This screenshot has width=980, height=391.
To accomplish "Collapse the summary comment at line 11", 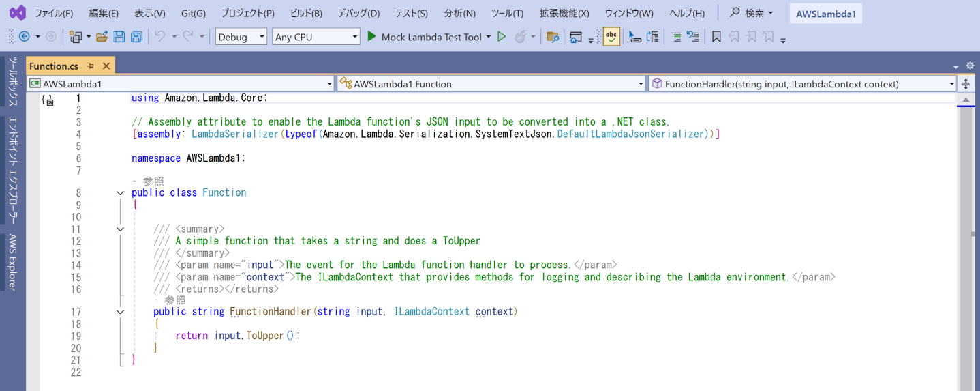I will point(121,229).
